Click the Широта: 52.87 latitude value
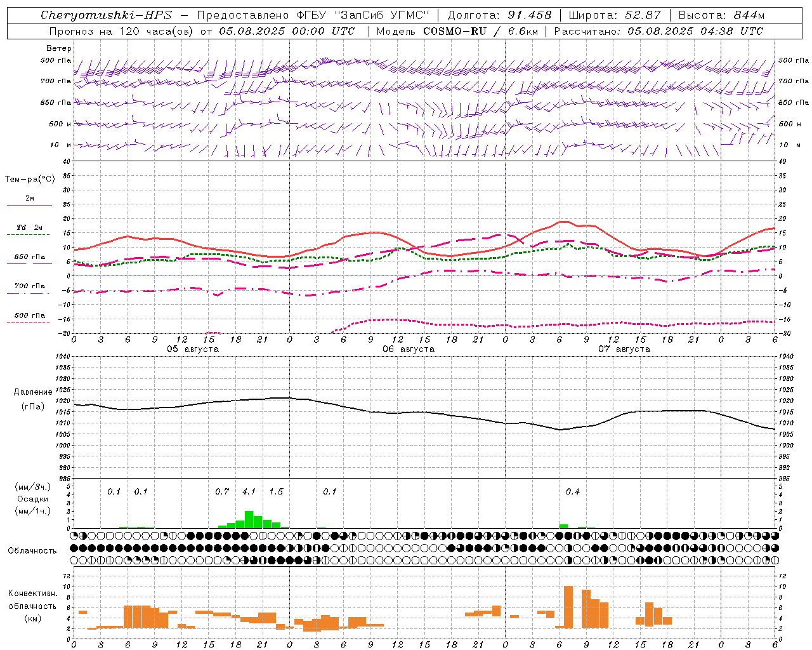812x650 pixels. click(615, 15)
